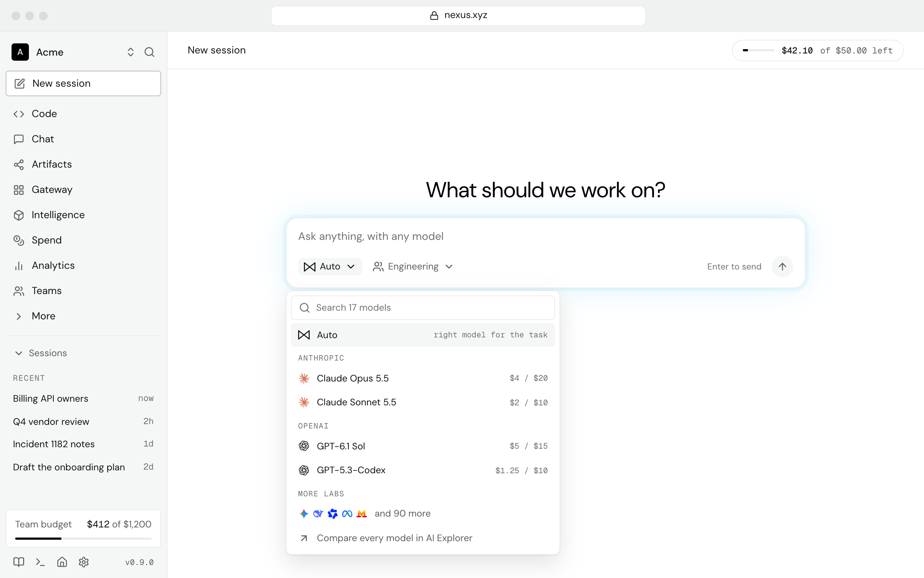Image resolution: width=924 pixels, height=578 pixels.
Task: Focus the Ask anything prompt field
Action: tap(545, 236)
